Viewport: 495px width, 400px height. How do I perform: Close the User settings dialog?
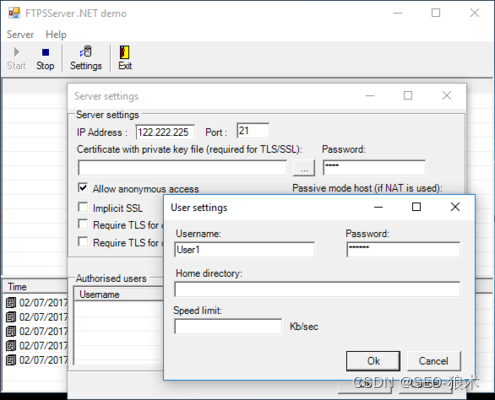click(455, 207)
